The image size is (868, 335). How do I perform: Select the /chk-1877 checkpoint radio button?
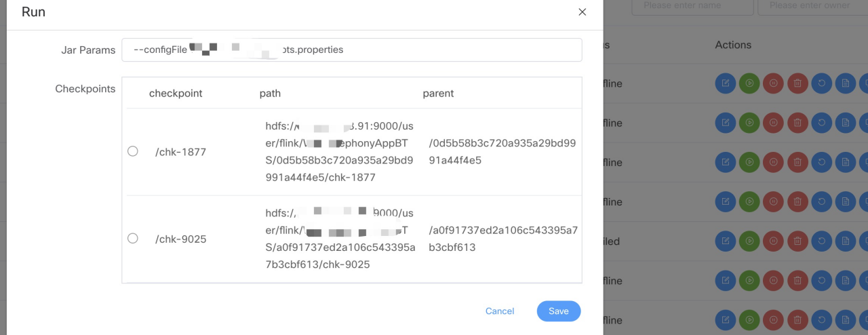tap(133, 151)
